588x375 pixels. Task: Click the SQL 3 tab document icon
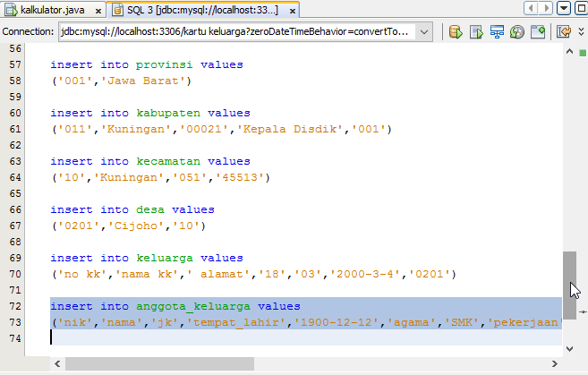(x=117, y=10)
